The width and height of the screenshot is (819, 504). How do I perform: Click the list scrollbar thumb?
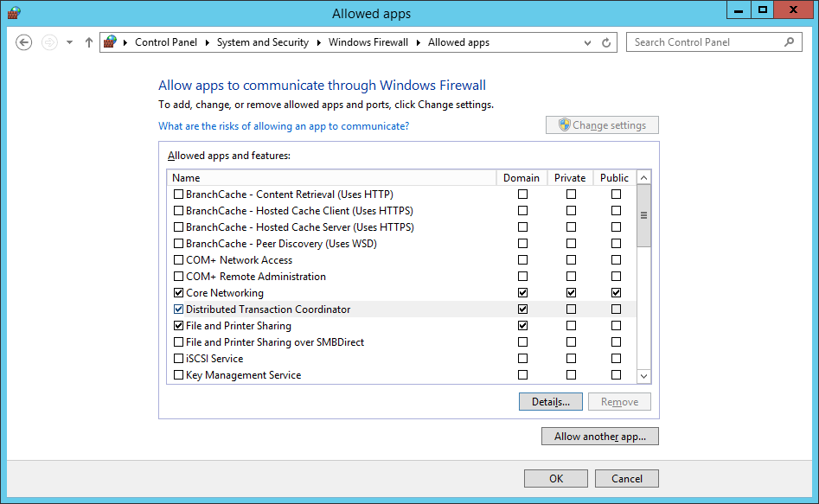[x=643, y=216]
